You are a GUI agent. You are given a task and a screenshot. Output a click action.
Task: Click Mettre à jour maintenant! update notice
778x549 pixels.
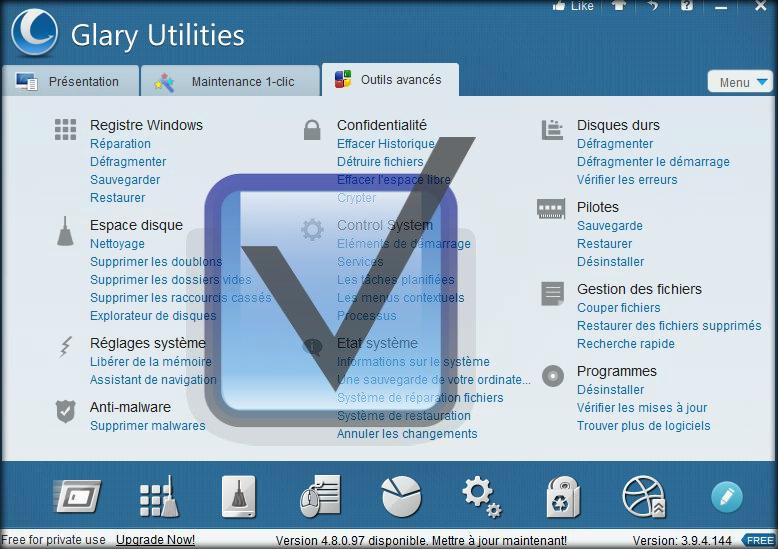tap(499, 541)
